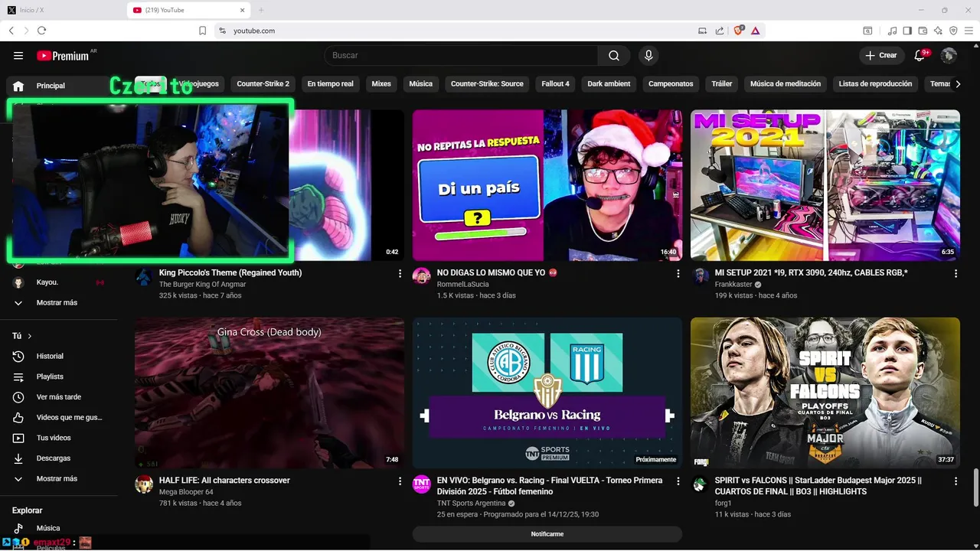Image resolution: width=980 pixels, height=551 pixels.
Task: Open options menu for SPIRIT vs FALCONS video
Action: tap(955, 481)
